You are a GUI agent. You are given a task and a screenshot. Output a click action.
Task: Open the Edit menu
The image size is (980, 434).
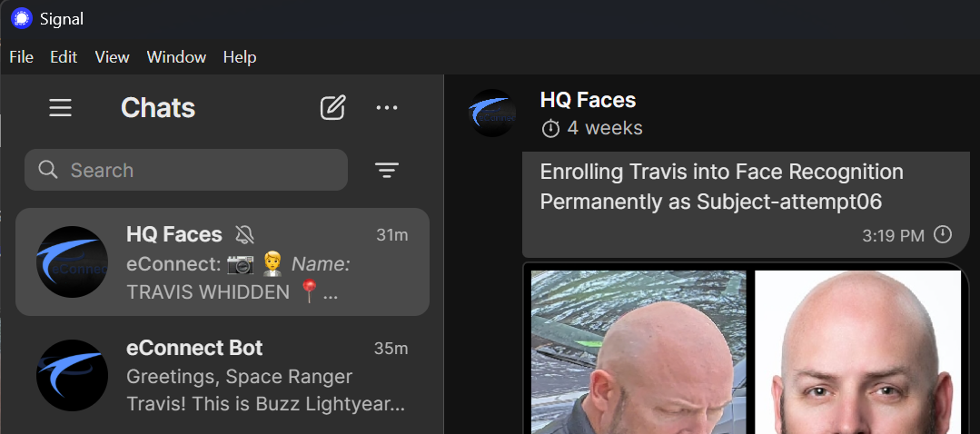click(64, 57)
